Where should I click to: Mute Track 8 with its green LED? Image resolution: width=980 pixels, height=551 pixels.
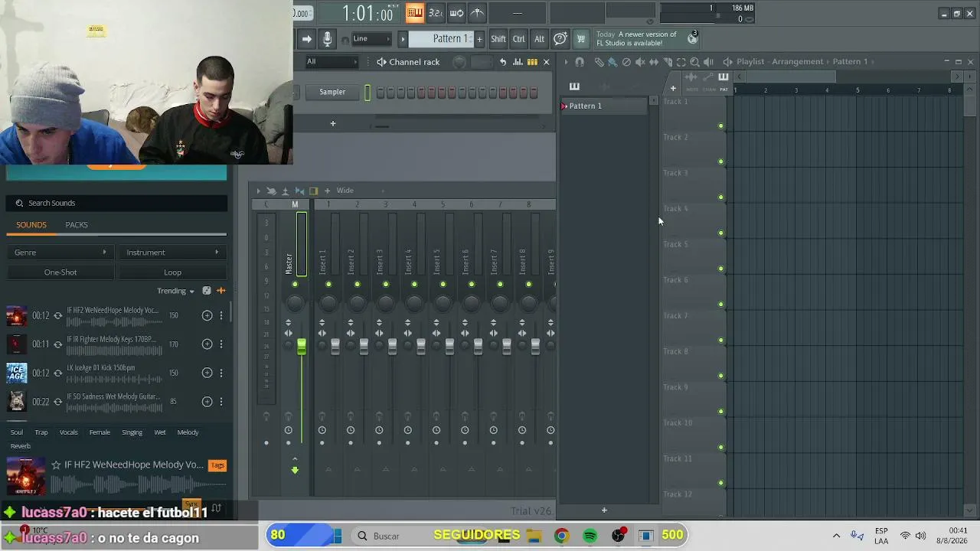(x=720, y=376)
